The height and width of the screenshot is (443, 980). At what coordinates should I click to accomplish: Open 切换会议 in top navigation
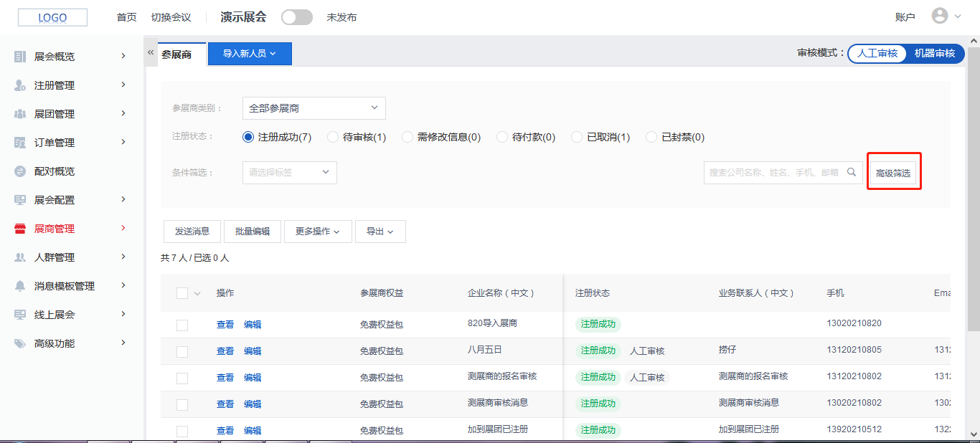pyautogui.click(x=171, y=17)
